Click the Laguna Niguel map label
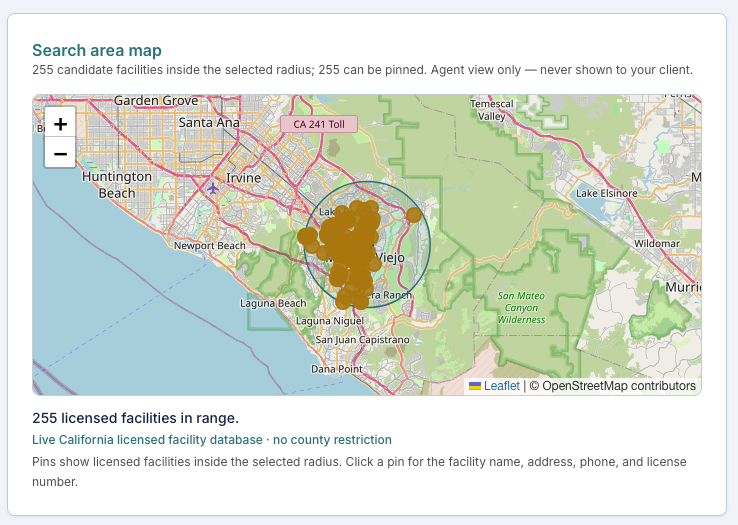 330,321
